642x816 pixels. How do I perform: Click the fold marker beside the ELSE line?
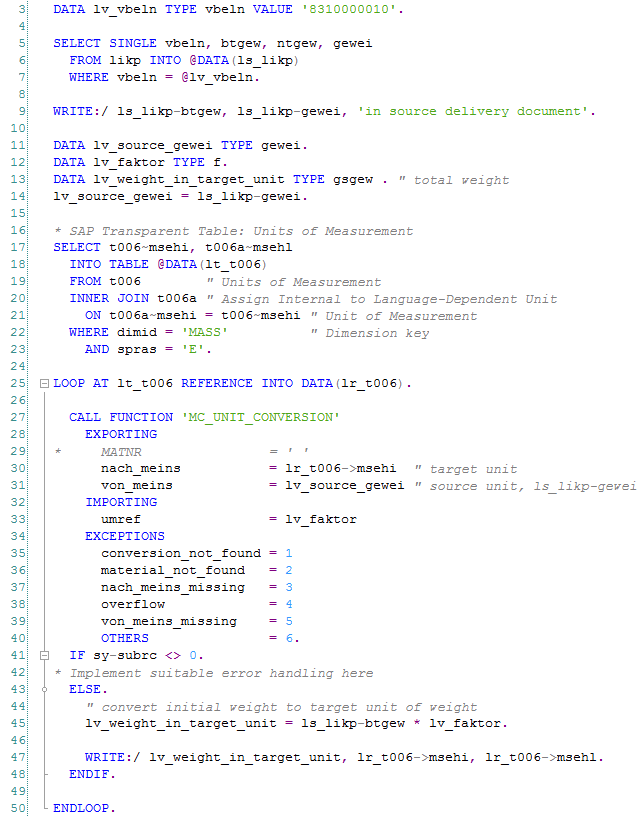[x=44, y=690]
